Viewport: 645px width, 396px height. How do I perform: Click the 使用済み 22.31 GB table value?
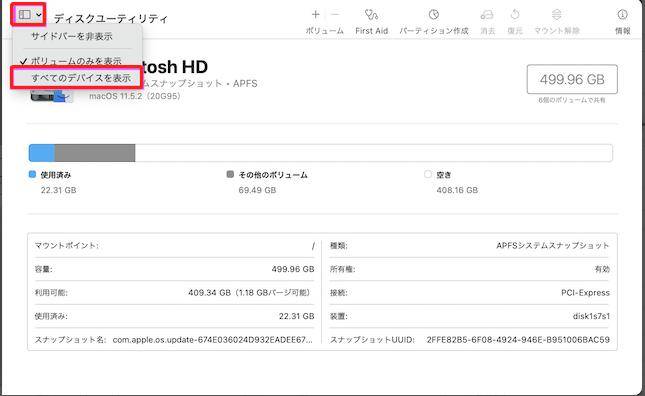click(297, 316)
